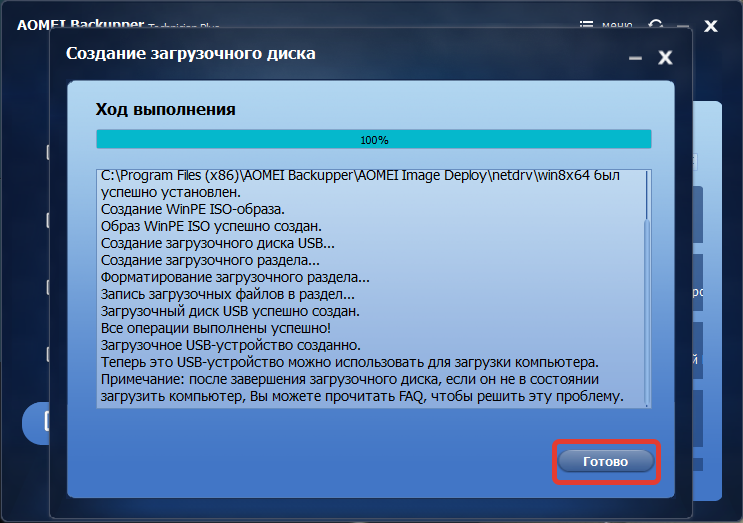This screenshot has height=523, width=743.
Task: Select the 'Примечание' note line in log
Action: (x=362, y=388)
